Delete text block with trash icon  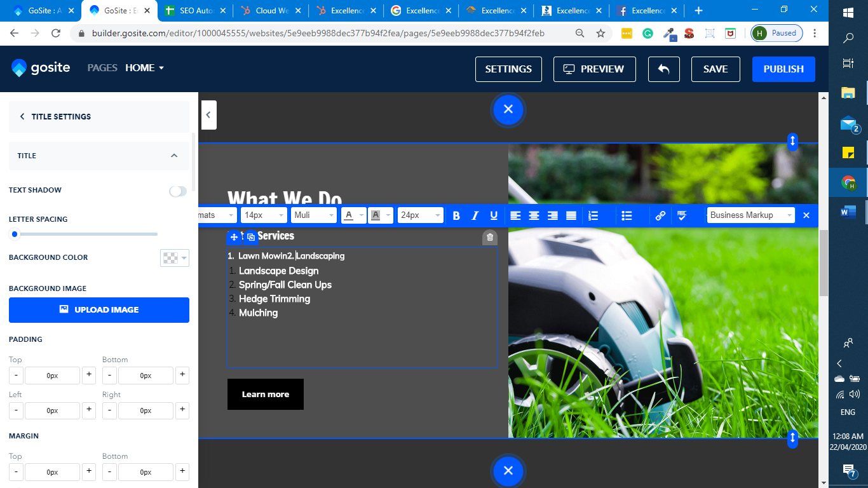coord(489,237)
